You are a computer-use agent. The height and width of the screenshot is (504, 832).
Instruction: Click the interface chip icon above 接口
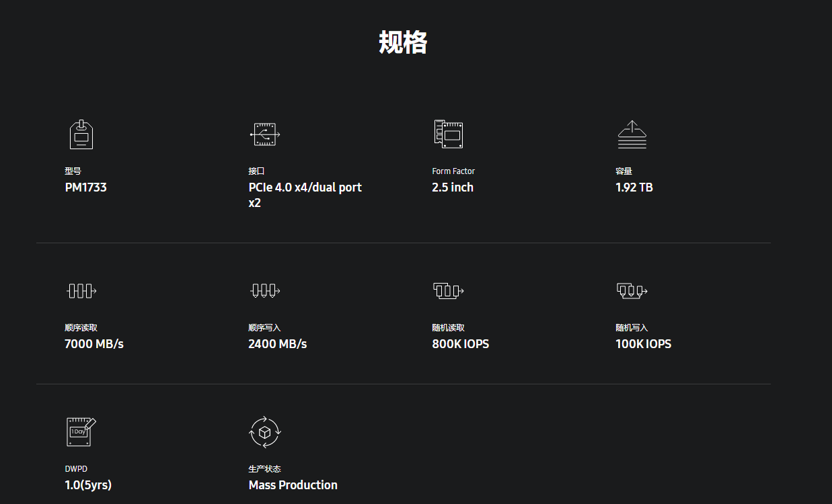265,134
